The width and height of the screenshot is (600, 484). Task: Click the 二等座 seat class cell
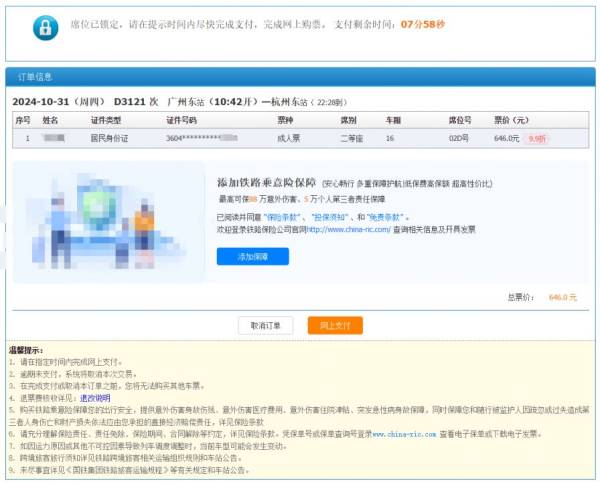(x=352, y=138)
